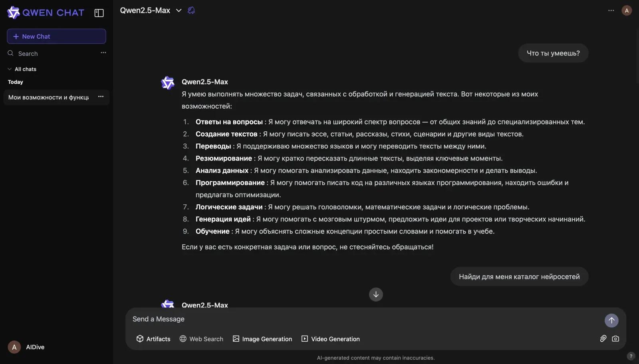Open the help question mark icon
This screenshot has height=364, width=639.
pyautogui.click(x=631, y=356)
